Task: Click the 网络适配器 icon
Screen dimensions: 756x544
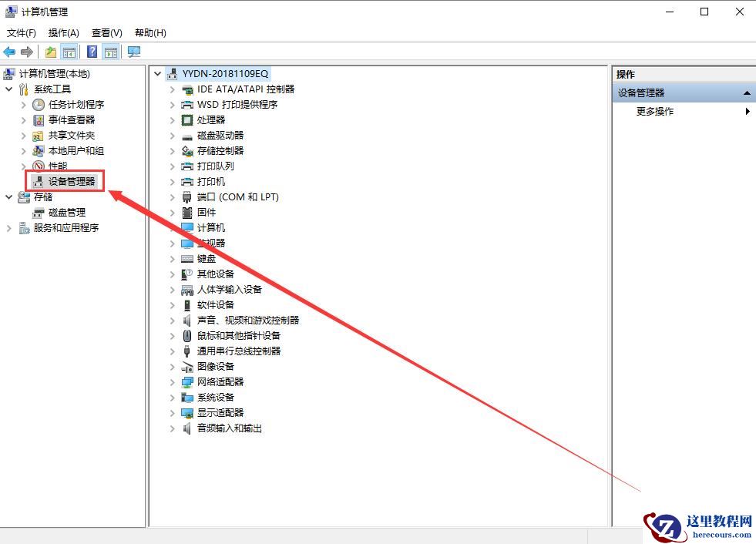Action: point(187,382)
